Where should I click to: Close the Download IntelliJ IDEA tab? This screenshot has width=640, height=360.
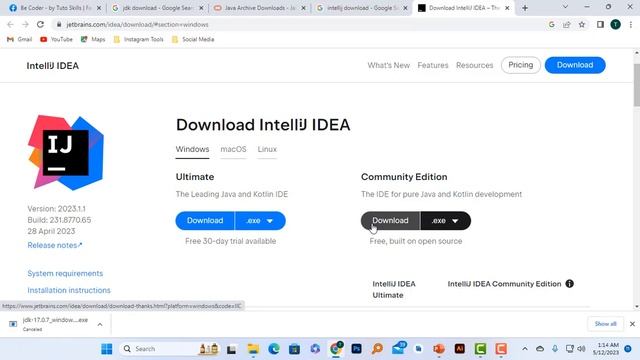(507, 8)
